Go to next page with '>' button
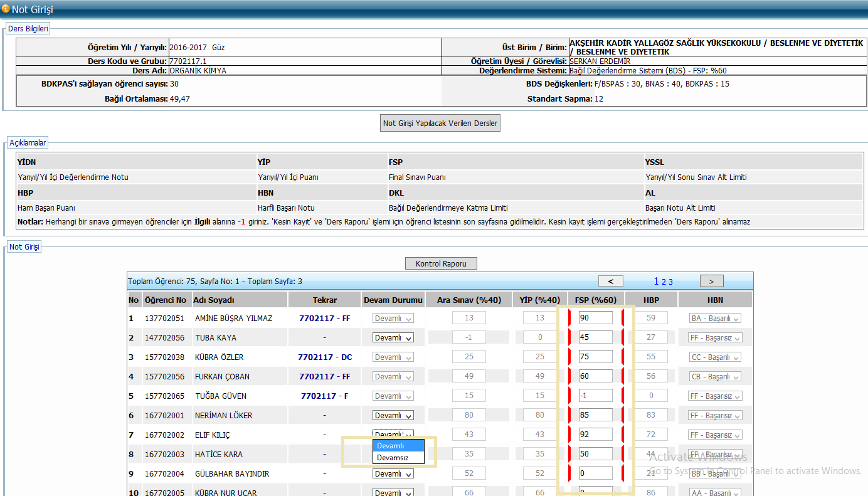The image size is (868, 496). click(x=711, y=282)
